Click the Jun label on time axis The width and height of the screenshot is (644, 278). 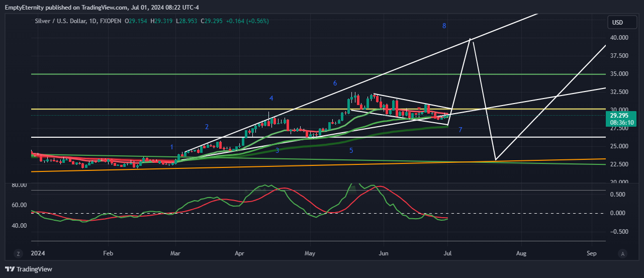point(384,254)
